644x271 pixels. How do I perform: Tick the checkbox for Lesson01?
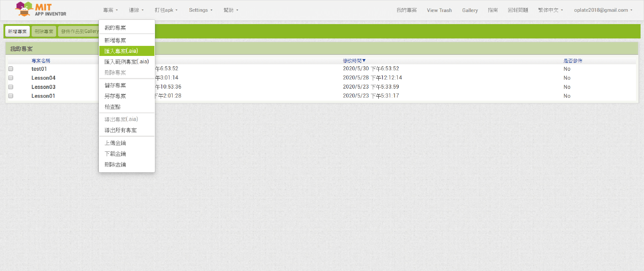coord(11,96)
